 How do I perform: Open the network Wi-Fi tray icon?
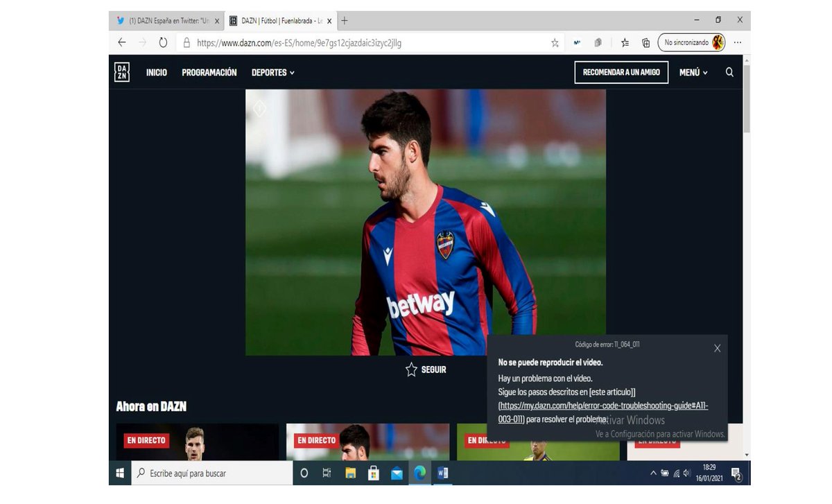point(676,473)
